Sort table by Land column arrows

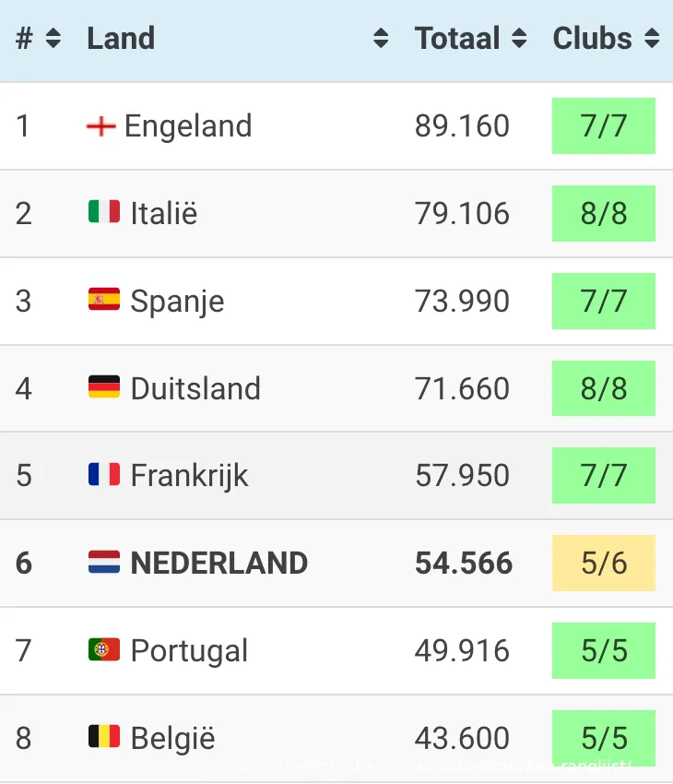click(381, 39)
